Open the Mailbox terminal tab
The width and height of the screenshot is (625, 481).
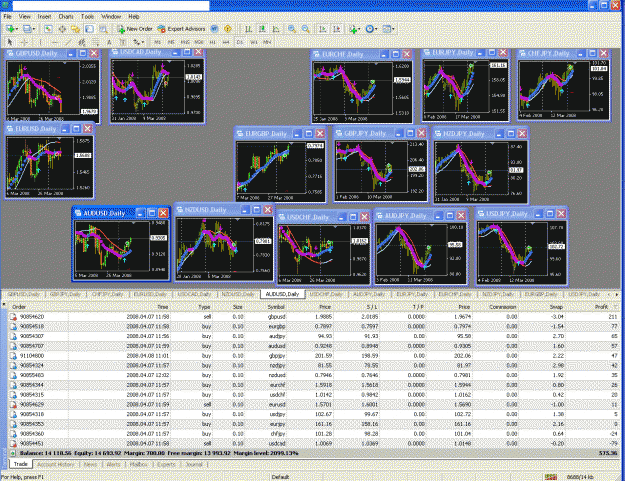click(138, 464)
